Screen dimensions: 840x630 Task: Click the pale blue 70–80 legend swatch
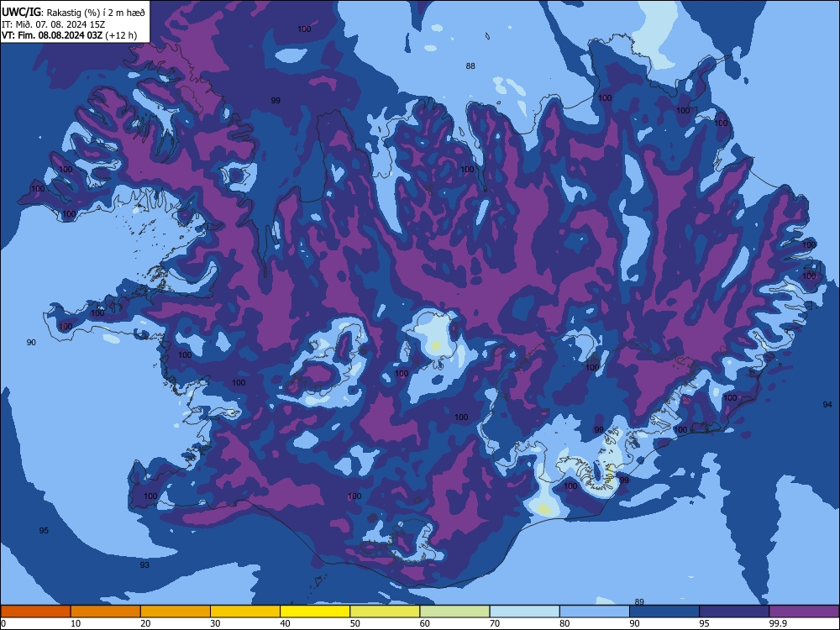coord(524,612)
